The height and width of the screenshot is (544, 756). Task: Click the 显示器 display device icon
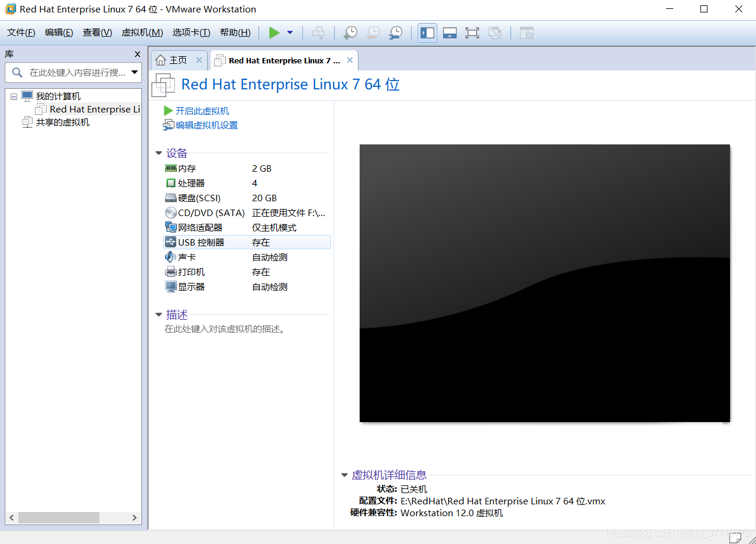[x=171, y=287]
